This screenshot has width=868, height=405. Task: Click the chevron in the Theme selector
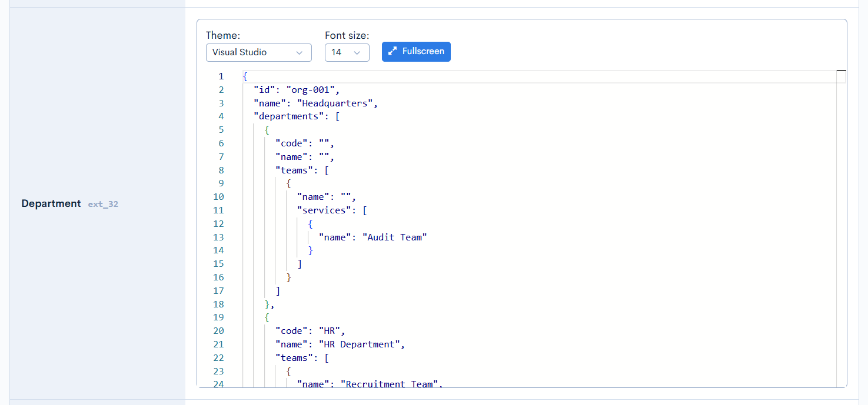click(300, 52)
